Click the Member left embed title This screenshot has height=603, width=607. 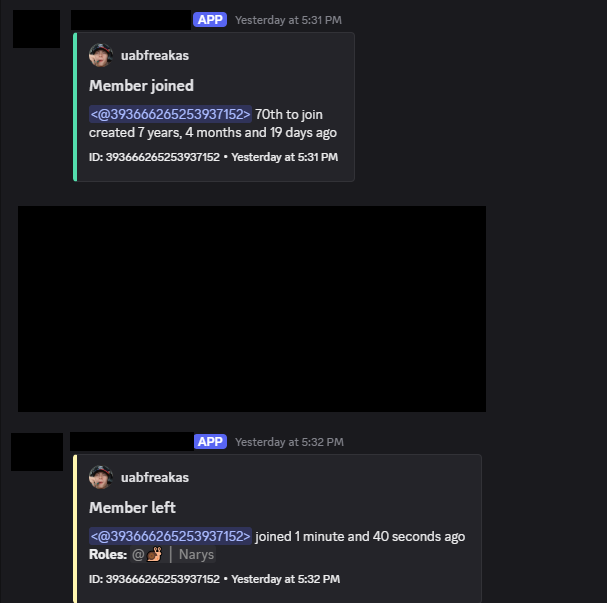pyautogui.click(x=132, y=507)
